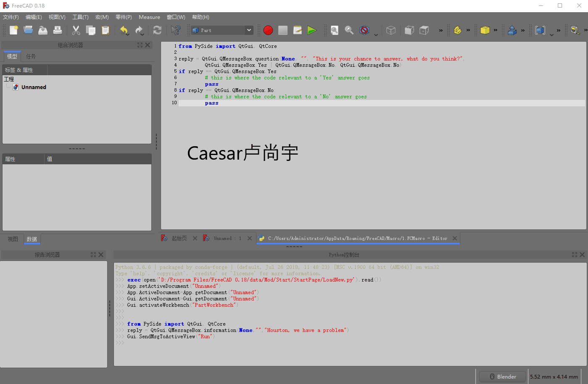Open the workbench selector dropdown
The width and height of the screenshot is (588, 384).
tap(248, 30)
